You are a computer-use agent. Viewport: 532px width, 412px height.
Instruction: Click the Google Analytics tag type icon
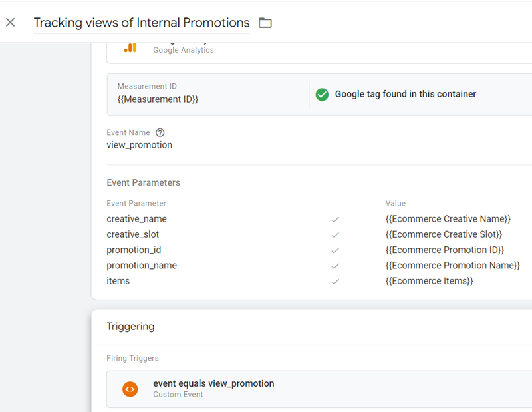click(130, 47)
